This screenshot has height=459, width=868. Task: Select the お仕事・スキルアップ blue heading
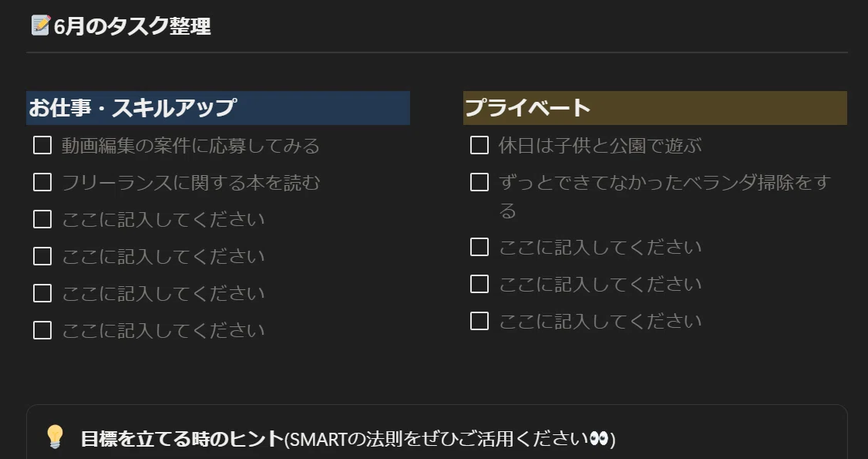(218, 108)
